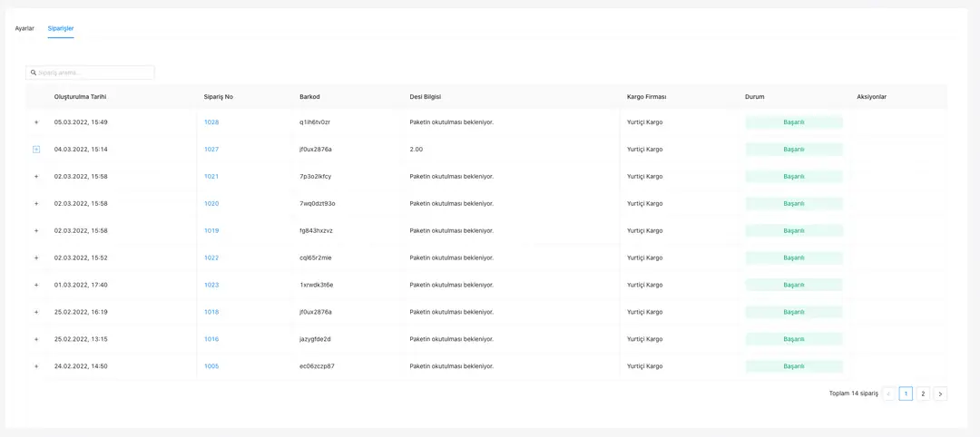980x437 pixels.
Task: Open order number 1027 link
Action: 211,150
